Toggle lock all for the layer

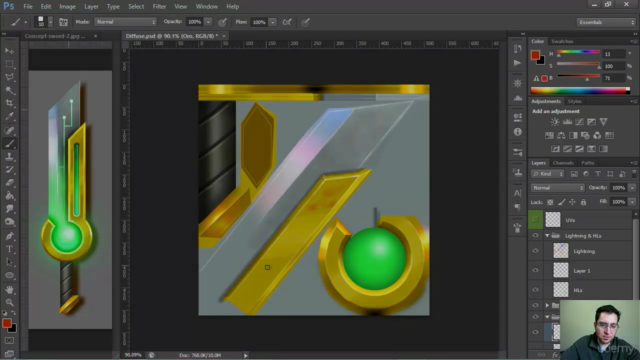(x=583, y=202)
